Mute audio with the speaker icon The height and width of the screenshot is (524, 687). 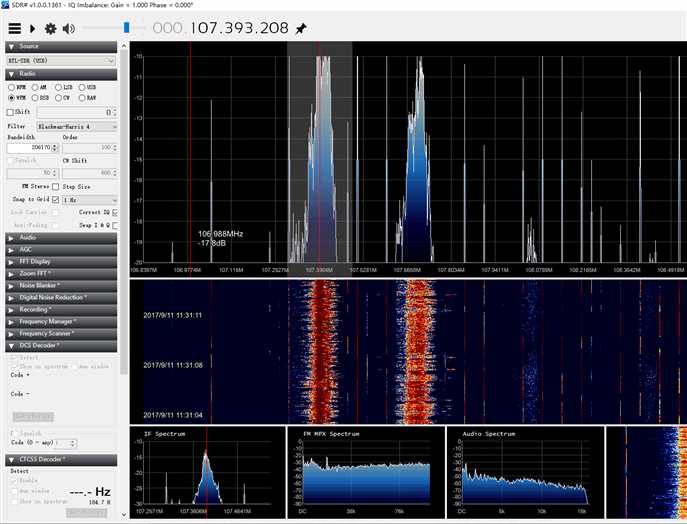point(69,28)
